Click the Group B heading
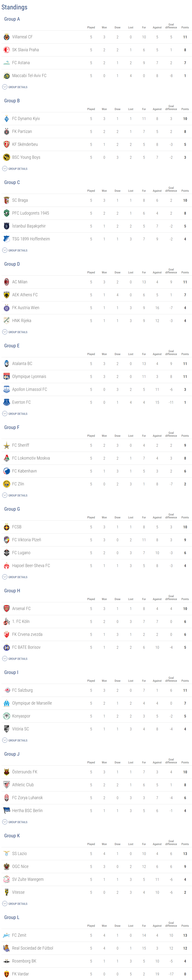This screenshot has width=192, height=980. 12,101
